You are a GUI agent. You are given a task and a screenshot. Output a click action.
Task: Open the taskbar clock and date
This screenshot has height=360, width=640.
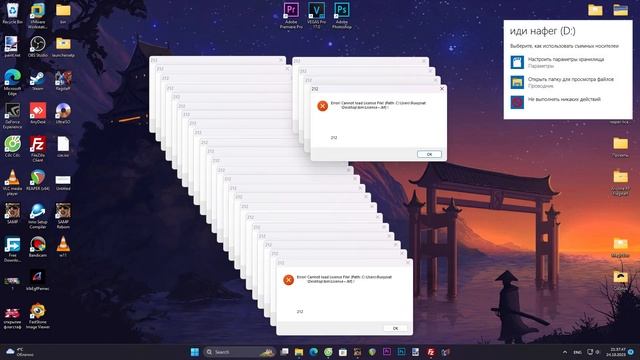pos(616,352)
